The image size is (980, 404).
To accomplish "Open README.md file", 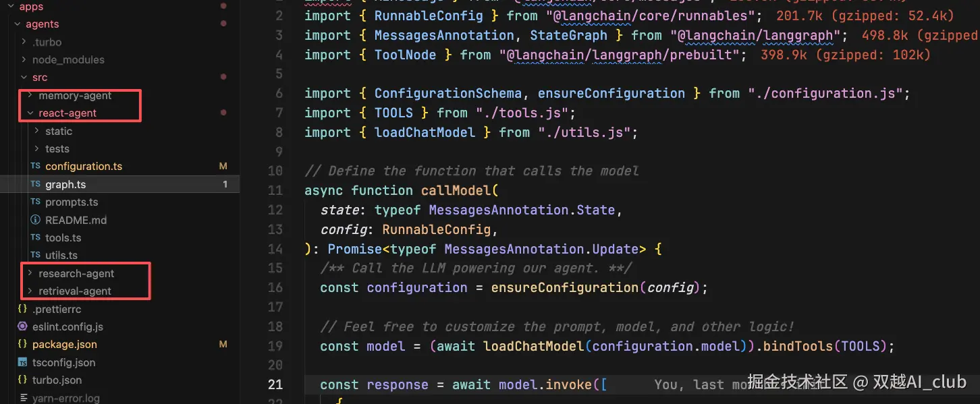I will 76,220.
